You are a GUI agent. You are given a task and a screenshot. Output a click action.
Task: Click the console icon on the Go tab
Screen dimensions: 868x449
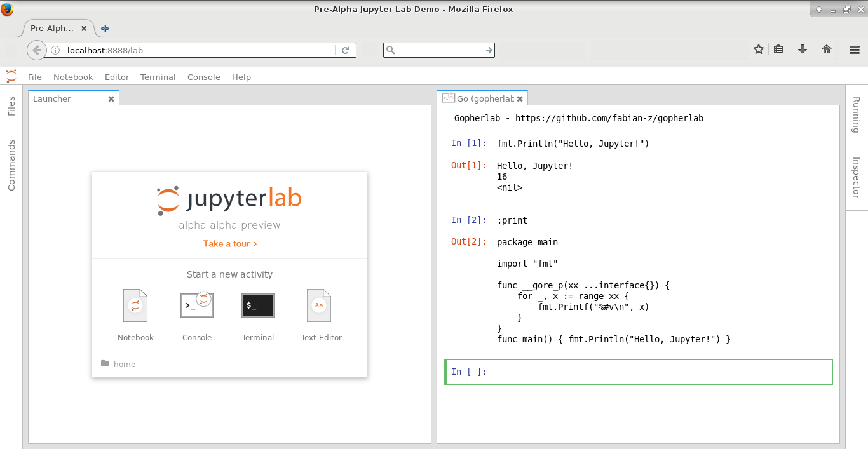coord(449,98)
